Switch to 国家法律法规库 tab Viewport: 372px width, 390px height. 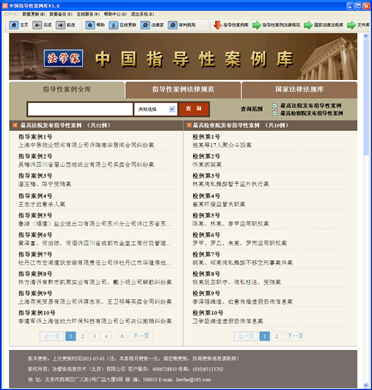pos(299,89)
